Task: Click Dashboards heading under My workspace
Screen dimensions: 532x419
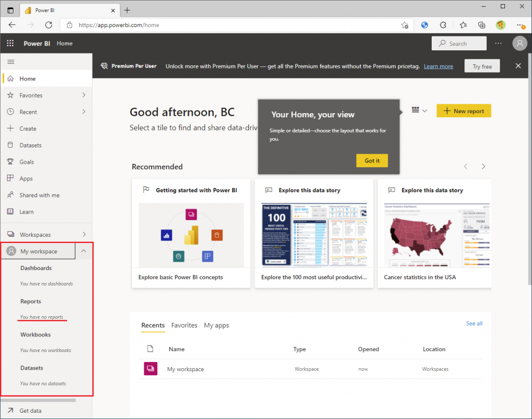Action: pos(36,268)
